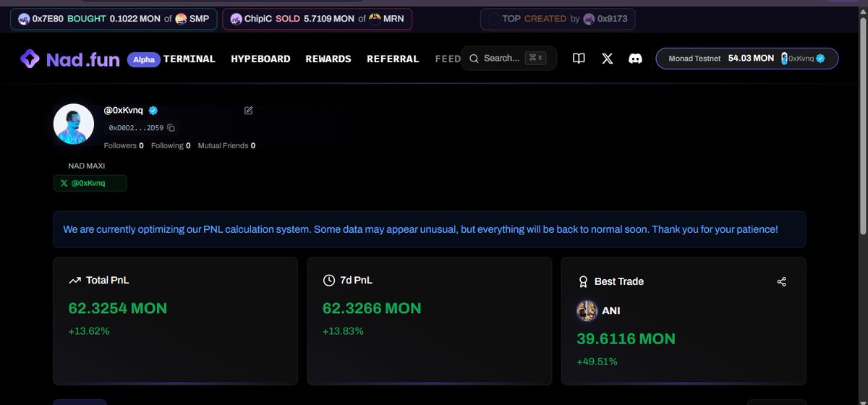Click the PNL optimization notice banner
Screen dimensions: 868x405
click(430, 229)
